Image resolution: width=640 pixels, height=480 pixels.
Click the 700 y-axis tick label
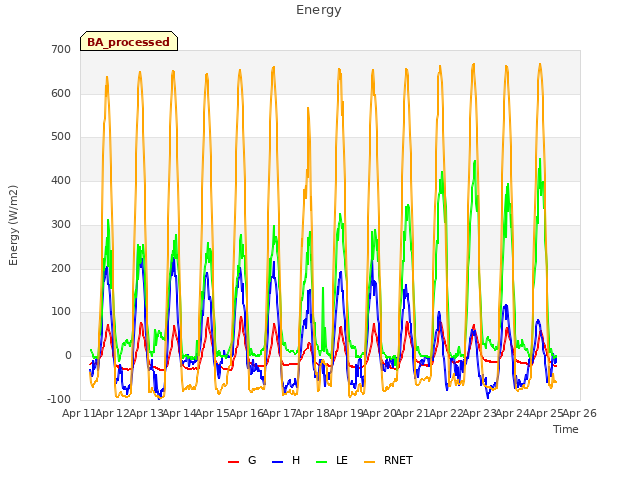pyautogui.click(x=61, y=50)
